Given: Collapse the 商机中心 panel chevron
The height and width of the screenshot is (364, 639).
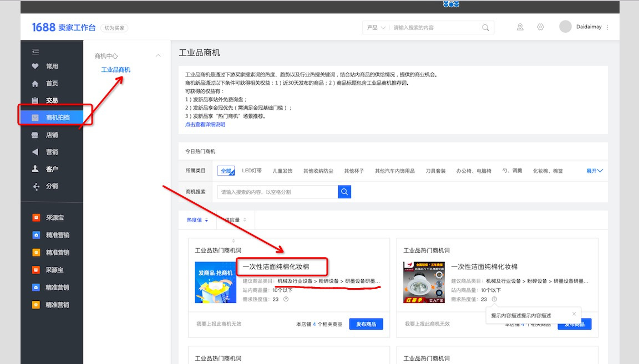Looking at the screenshot, I should pos(158,55).
